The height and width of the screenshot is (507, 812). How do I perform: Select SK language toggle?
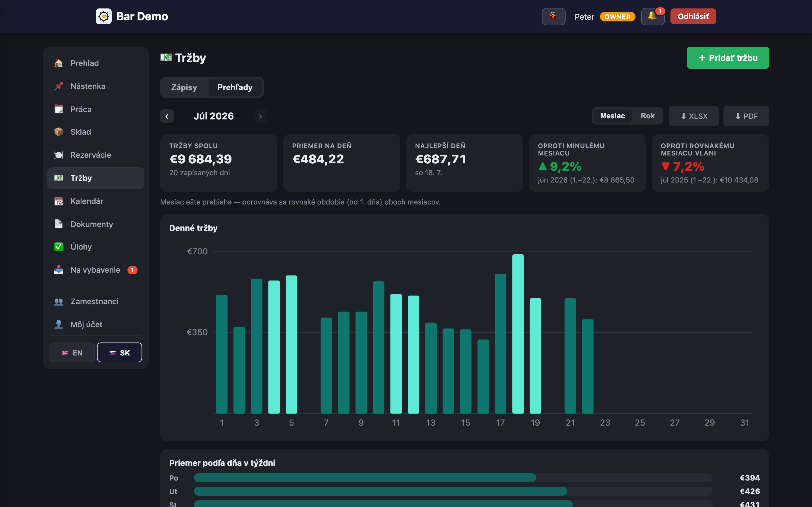120,352
